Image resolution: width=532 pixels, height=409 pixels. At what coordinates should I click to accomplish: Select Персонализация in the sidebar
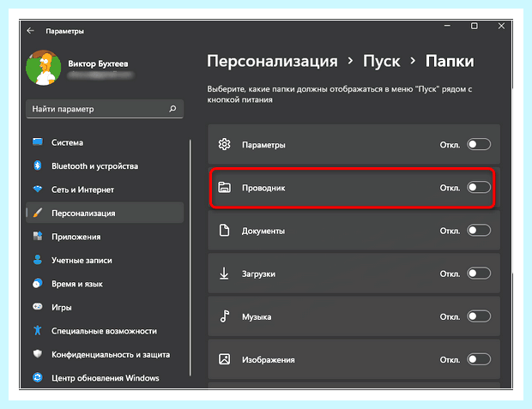(x=105, y=213)
